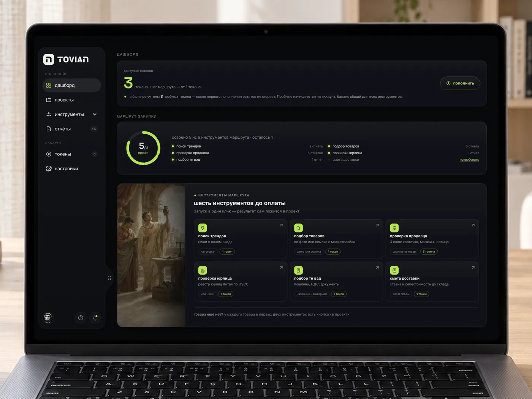Click the 3 токена tag

pyautogui.click(x=429, y=252)
